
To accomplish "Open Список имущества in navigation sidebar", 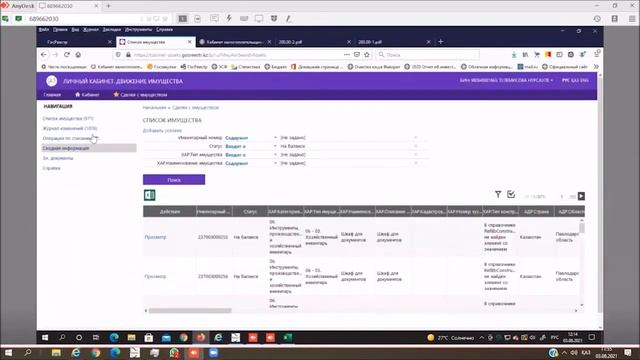I will pyautogui.click(x=68, y=118).
